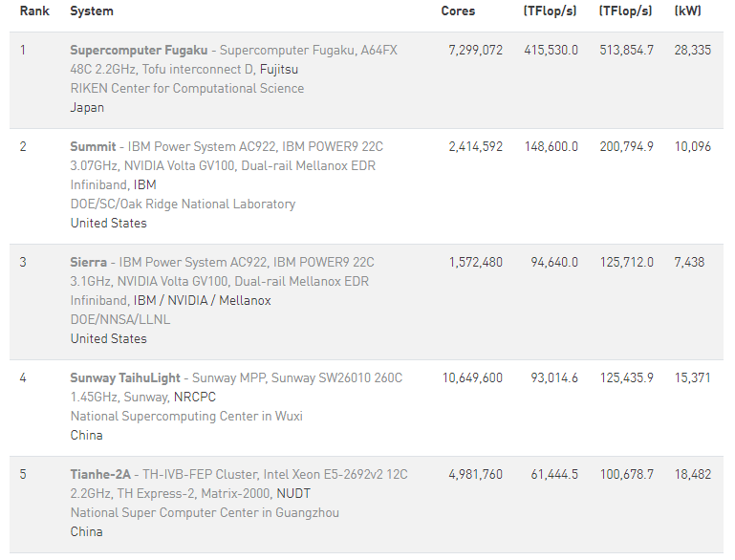
Task: Click rank number 5
Action: pos(23,474)
